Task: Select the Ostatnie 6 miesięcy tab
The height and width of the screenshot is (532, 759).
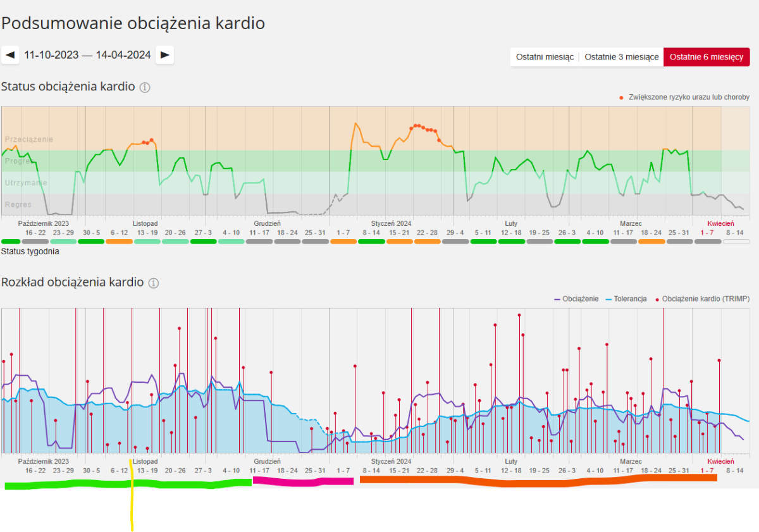Action: click(706, 57)
